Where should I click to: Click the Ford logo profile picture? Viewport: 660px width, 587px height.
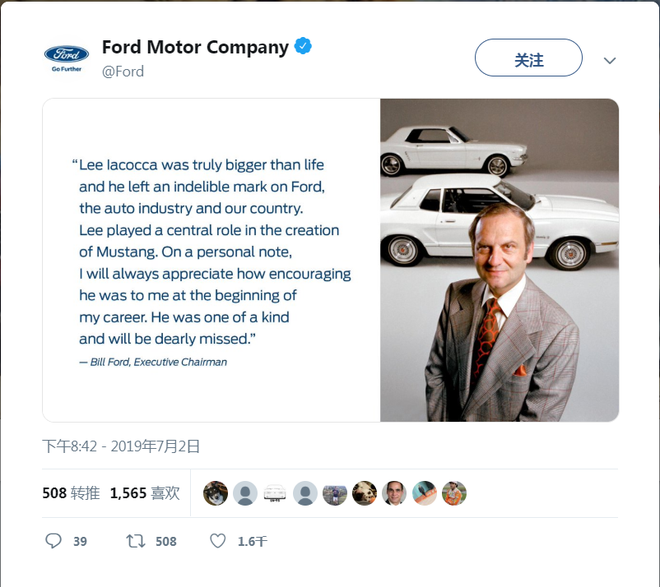(x=67, y=58)
